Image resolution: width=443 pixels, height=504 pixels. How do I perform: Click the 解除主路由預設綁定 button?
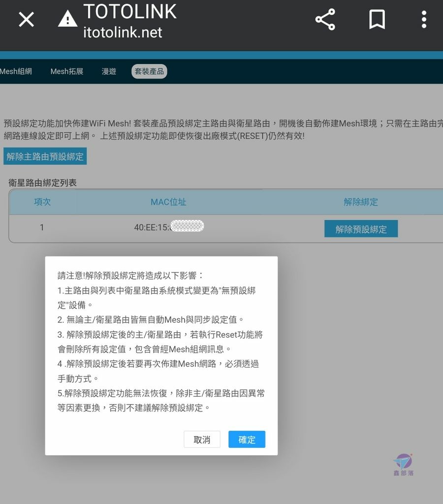coord(45,156)
